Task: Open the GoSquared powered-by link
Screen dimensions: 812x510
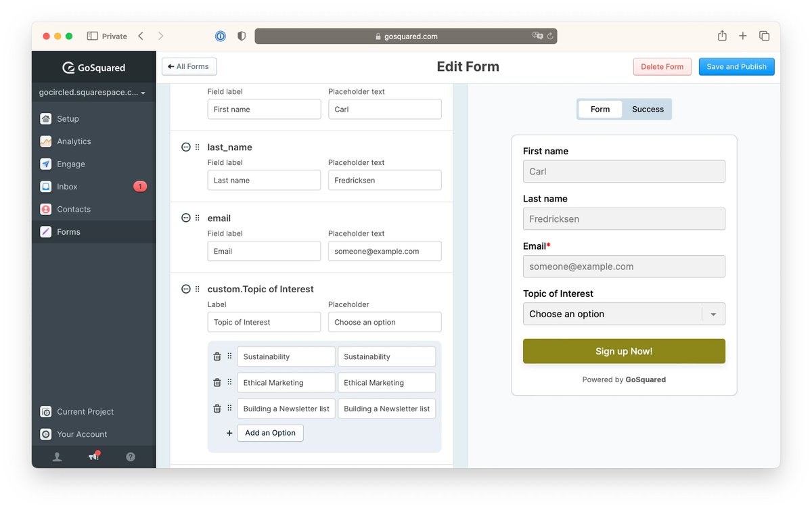Action: 646,380
